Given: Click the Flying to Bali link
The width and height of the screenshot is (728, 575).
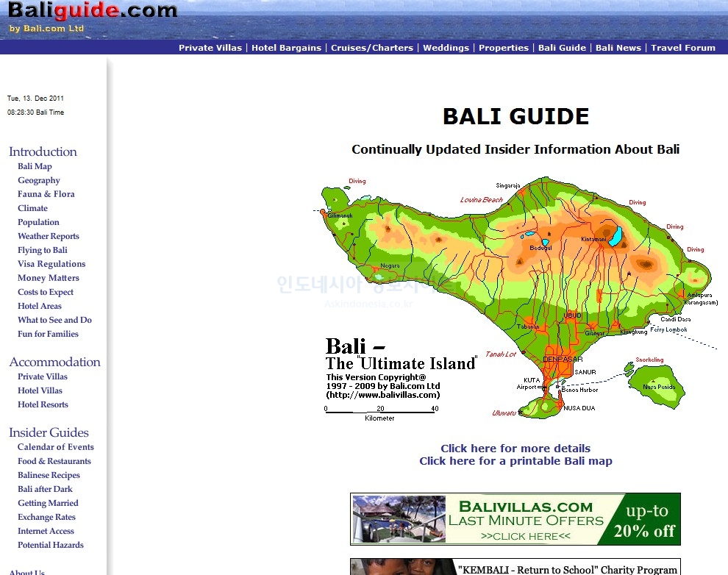Looking at the screenshot, I should [x=42, y=250].
